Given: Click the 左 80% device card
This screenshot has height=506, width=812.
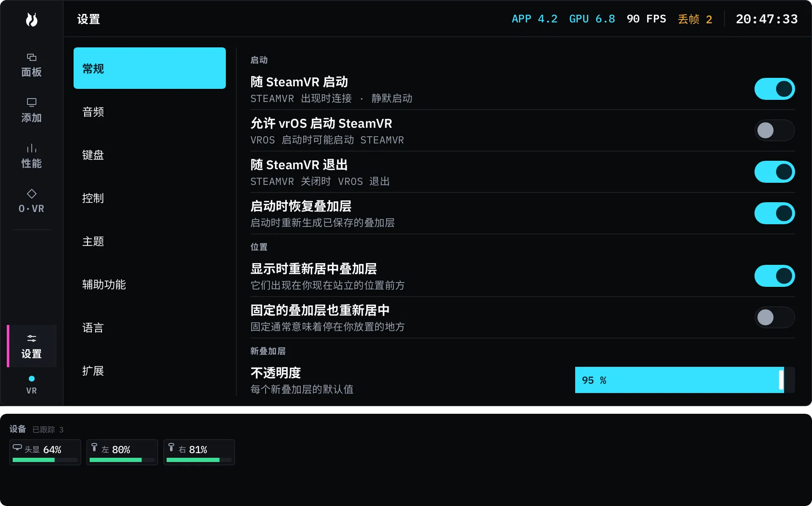Looking at the screenshot, I should (x=122, y=452).
